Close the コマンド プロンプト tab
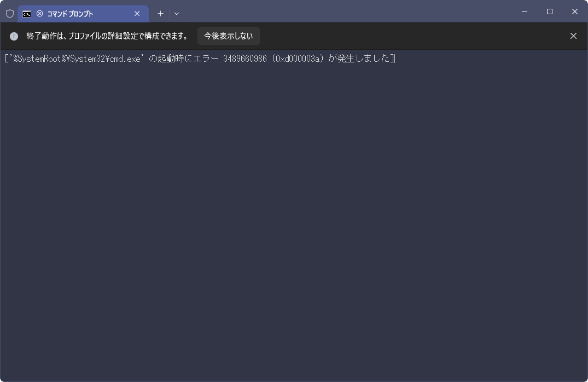The width and height of the screenshot is (588, 382). [137, 14]
